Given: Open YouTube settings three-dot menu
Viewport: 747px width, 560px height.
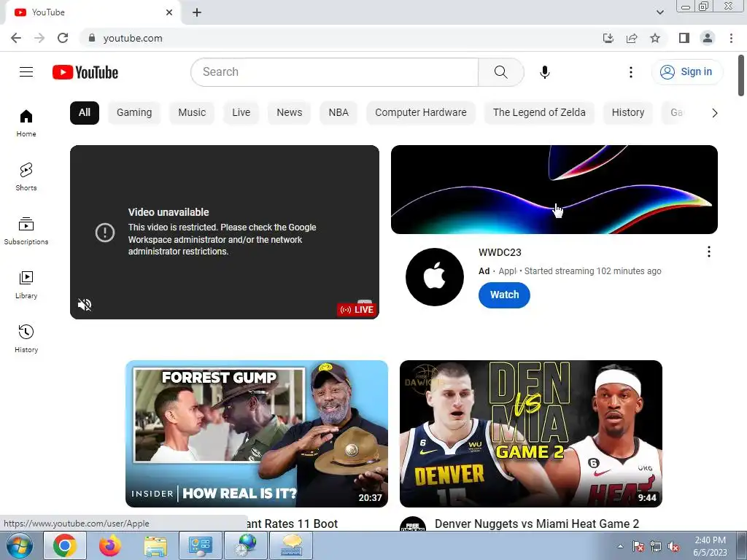Looking at the screenshot, I should 631,72.
